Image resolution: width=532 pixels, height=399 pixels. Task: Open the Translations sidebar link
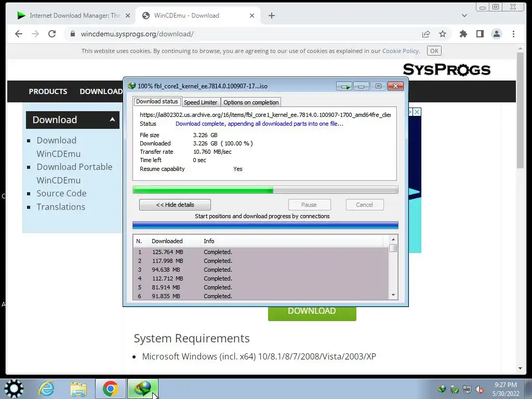(61, 207)
